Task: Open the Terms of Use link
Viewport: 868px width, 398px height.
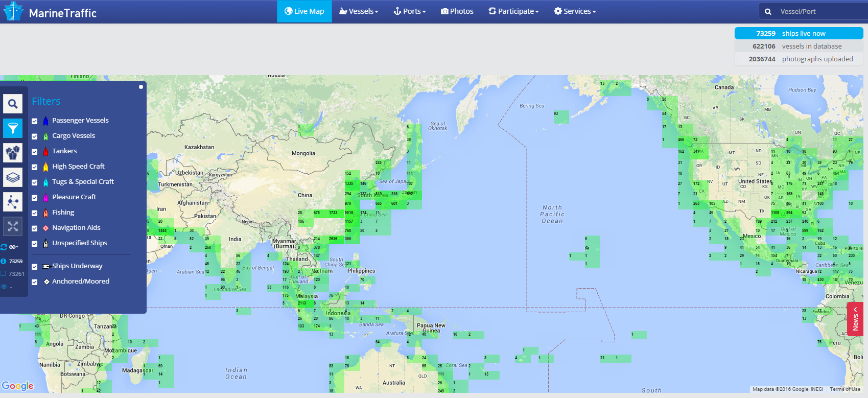Action: click(x=845, y=389)
